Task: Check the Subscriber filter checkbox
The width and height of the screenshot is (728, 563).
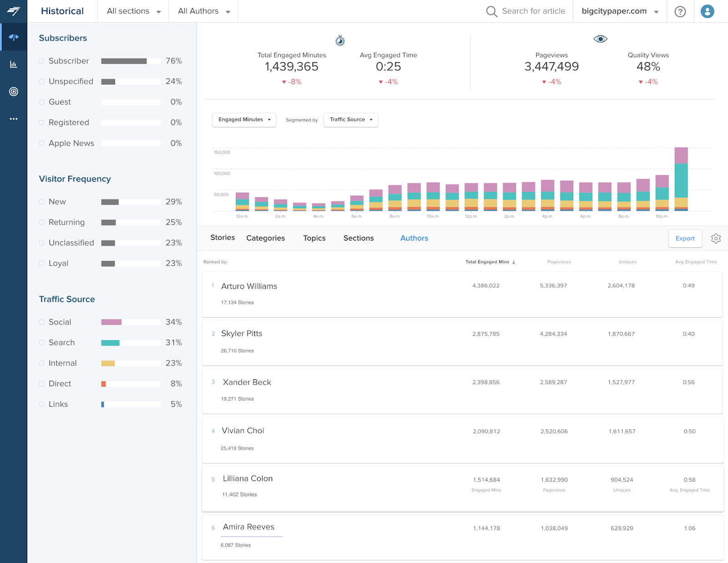Action: click(42, 61)
